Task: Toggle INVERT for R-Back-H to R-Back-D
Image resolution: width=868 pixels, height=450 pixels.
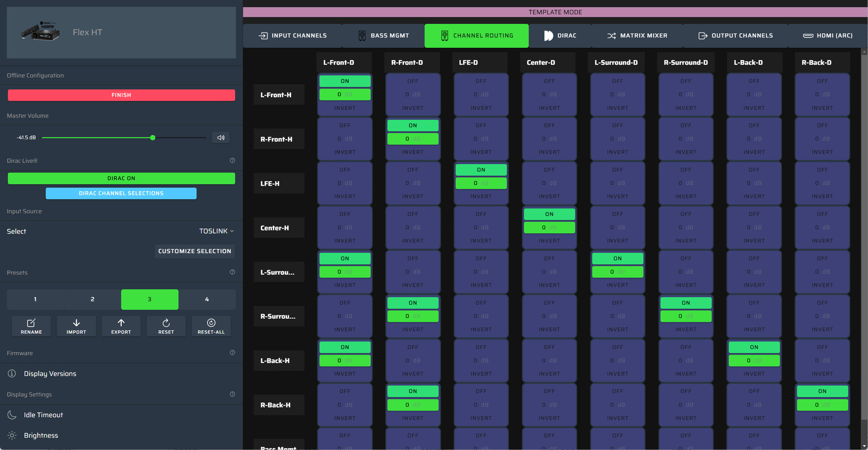Action: pos(822,418)
